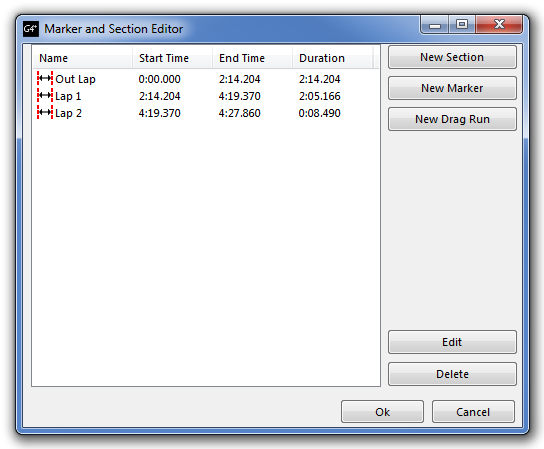Click Lap 1 start time 2:14.204
The image size is (544, 449).
point(160,96)
